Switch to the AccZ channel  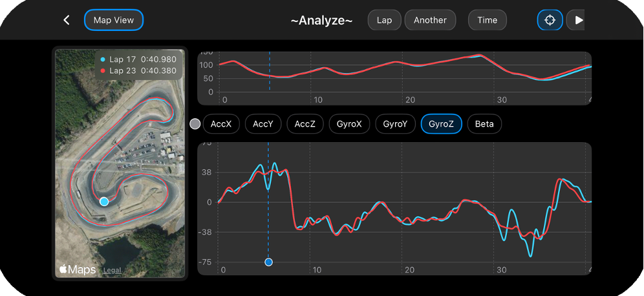point(305,124)
